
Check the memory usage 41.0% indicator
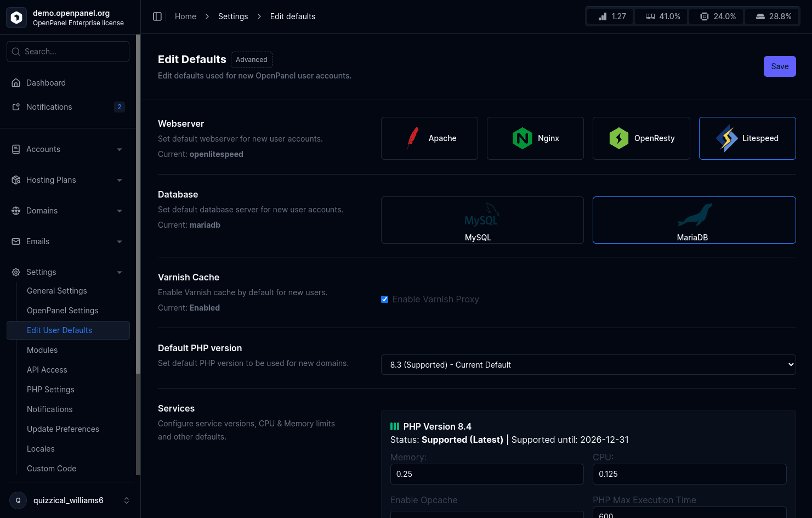[661, 16]
